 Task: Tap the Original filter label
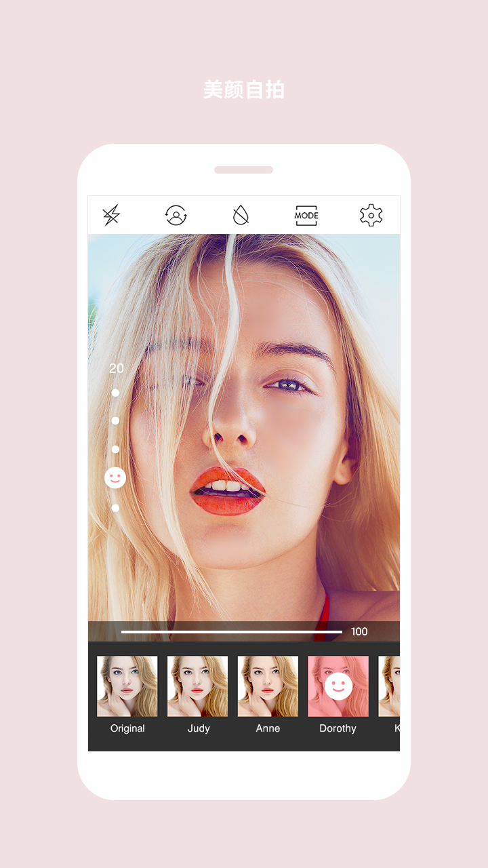click(127, 728)
